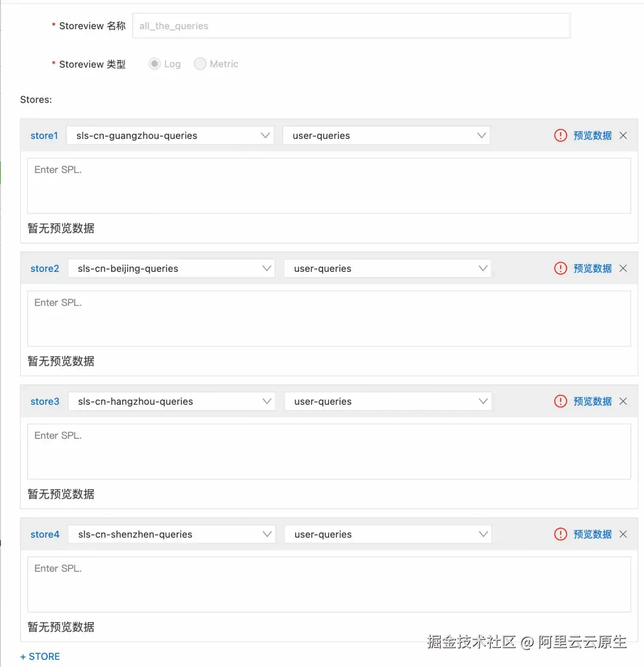Click the Storeview 名称 input field
Screen dimensions: 644x667
pos(351,26)
